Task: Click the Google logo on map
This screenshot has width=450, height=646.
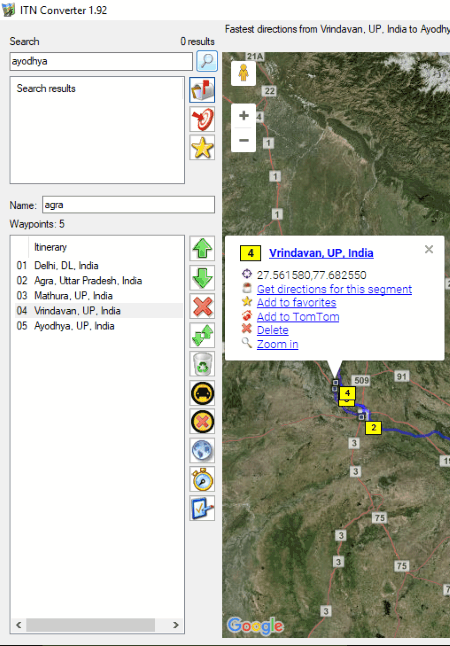Action: (255, 626)
